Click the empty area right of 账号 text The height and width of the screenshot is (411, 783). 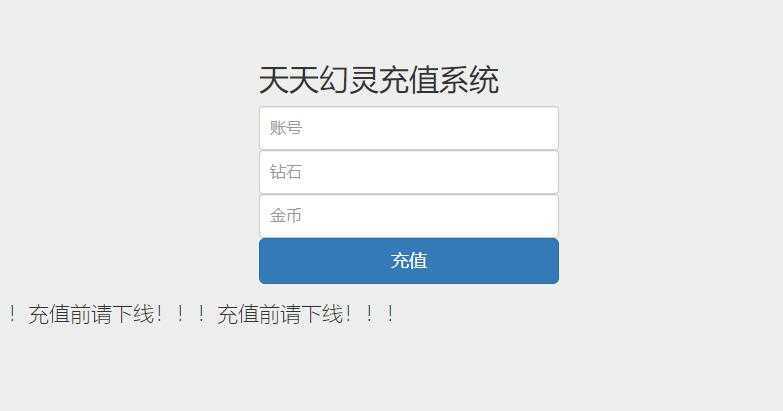click(x=429, y=128)
